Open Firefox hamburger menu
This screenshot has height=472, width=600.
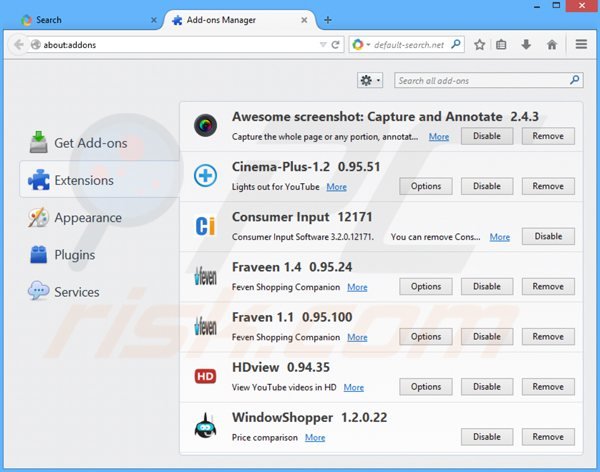click(x=581, y=44)
